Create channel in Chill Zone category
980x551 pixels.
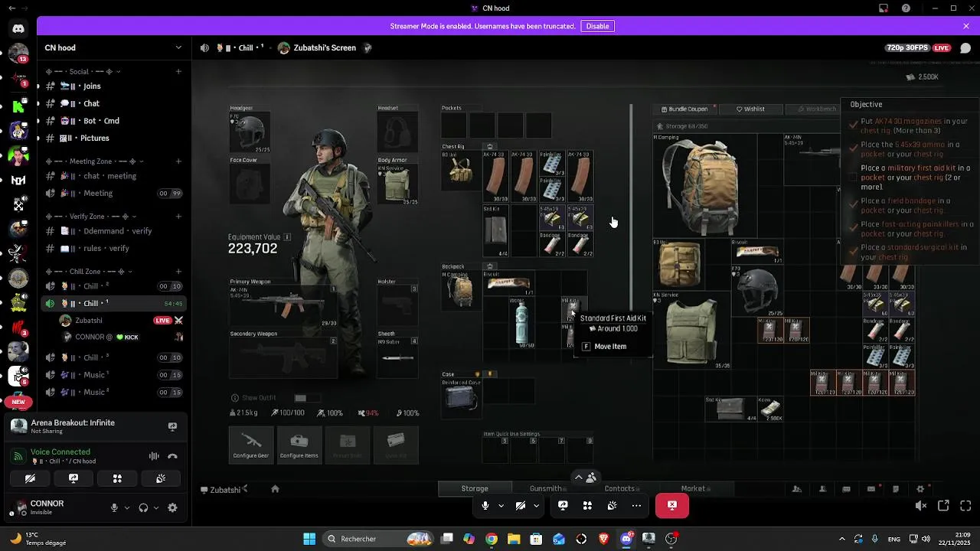pyautogui.click(x=178, y=271)
